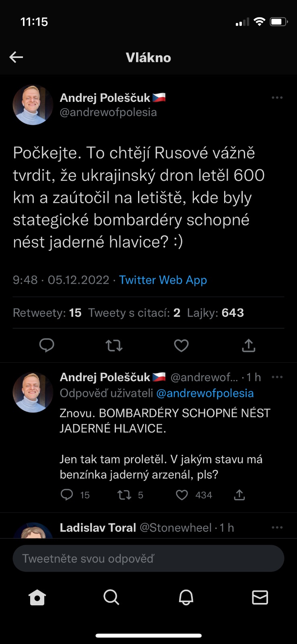The image size is (297, 644).
Task: Reply to the tweet with 15 comments
Action: coord(67,495)
